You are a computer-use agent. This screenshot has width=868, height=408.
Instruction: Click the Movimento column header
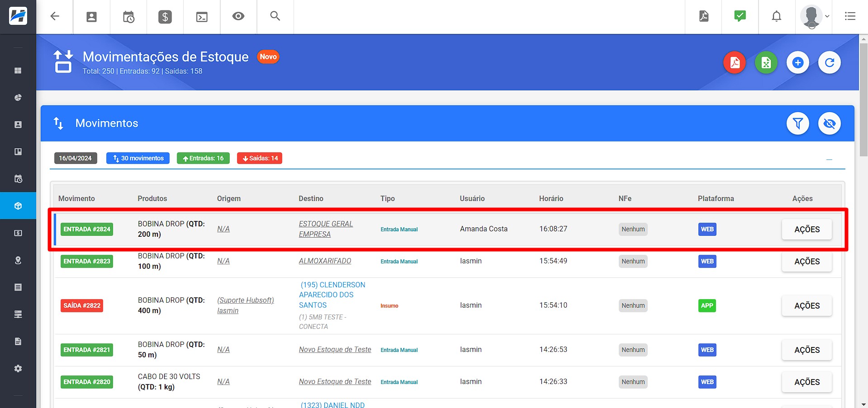[x=76, y=199]
